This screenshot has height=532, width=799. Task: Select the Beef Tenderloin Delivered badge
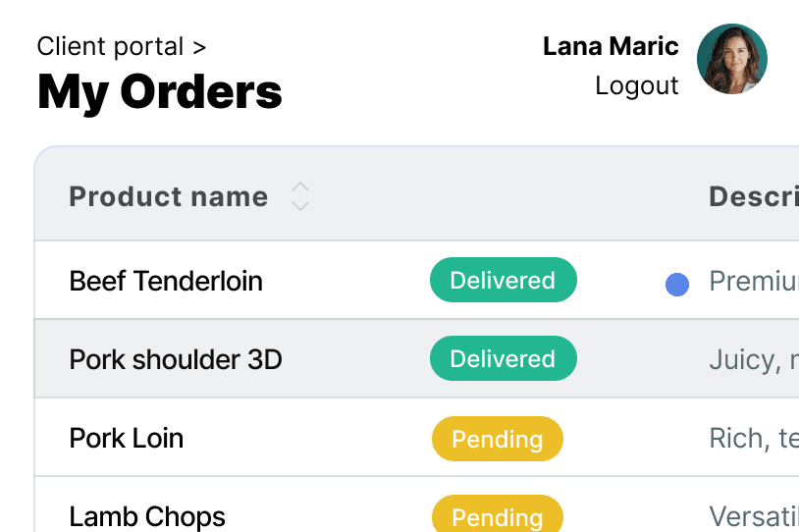(x=504, y=280)
